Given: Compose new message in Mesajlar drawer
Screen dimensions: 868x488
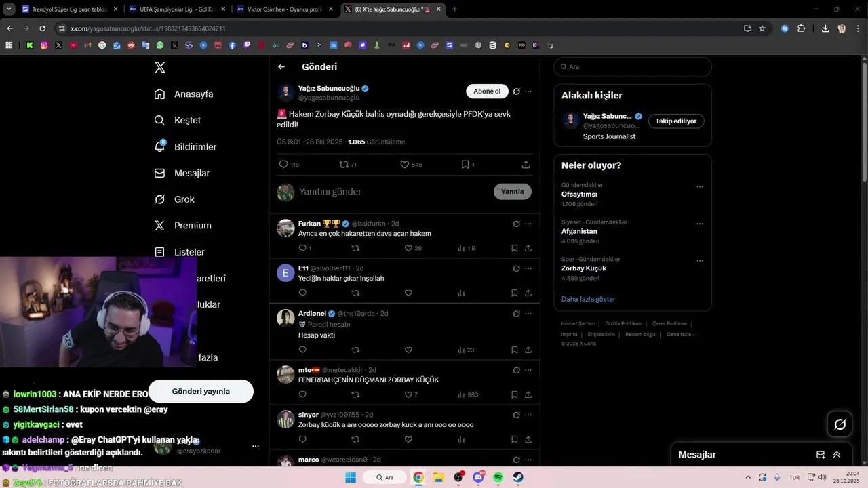Looking at the screenshot, I should (821, 455).
